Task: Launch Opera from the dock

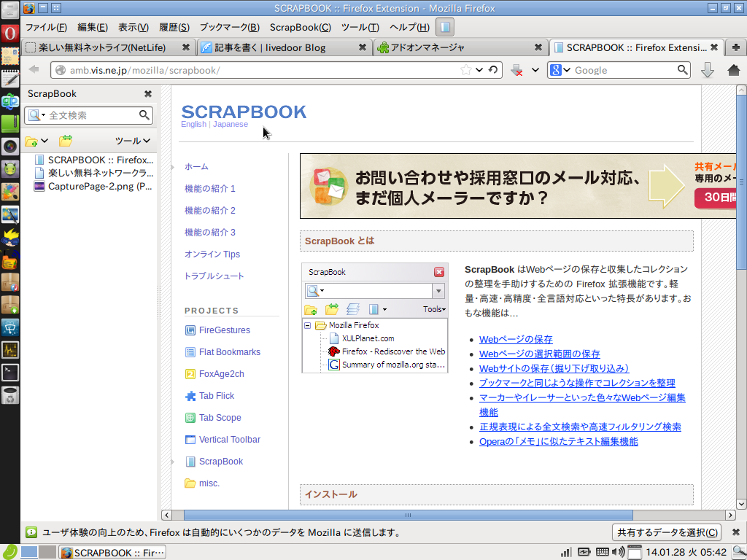Action: click(10, 33)
